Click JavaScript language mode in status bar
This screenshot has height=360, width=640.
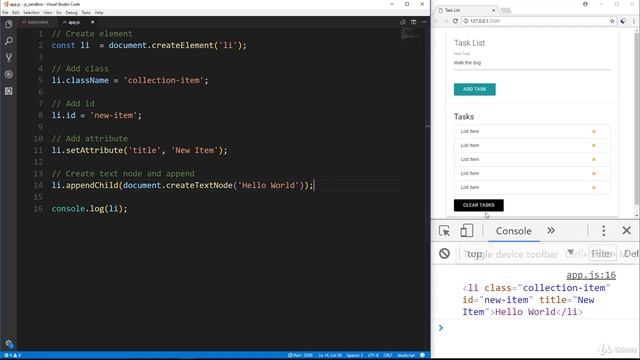[406, 356]
